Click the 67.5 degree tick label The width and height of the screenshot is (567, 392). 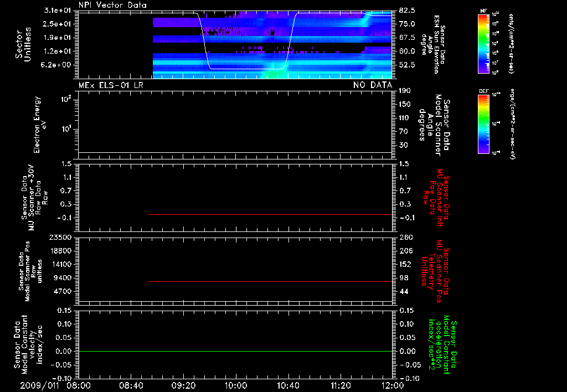(x=407, y=38)
